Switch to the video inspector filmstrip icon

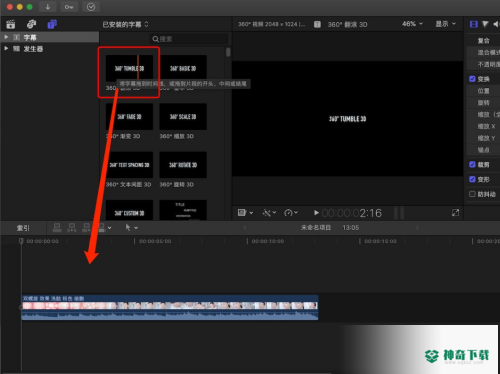(x=473, y=24)
